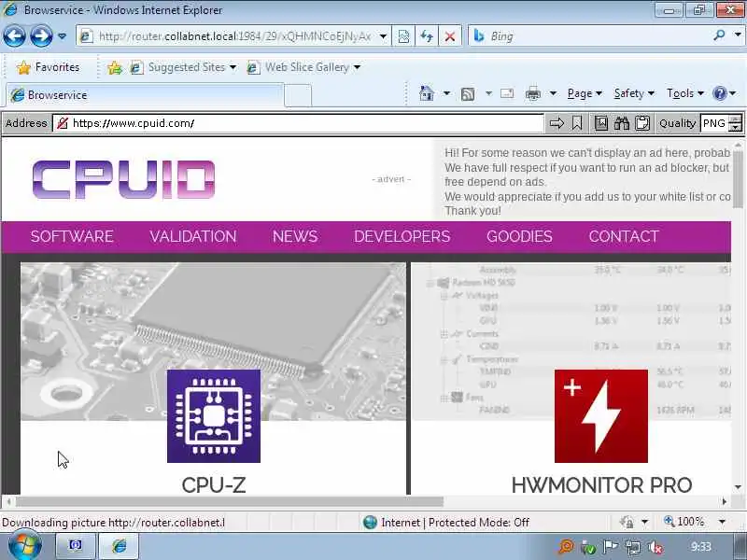Click the CPU-Z chip icon

(x=214, y=415)
